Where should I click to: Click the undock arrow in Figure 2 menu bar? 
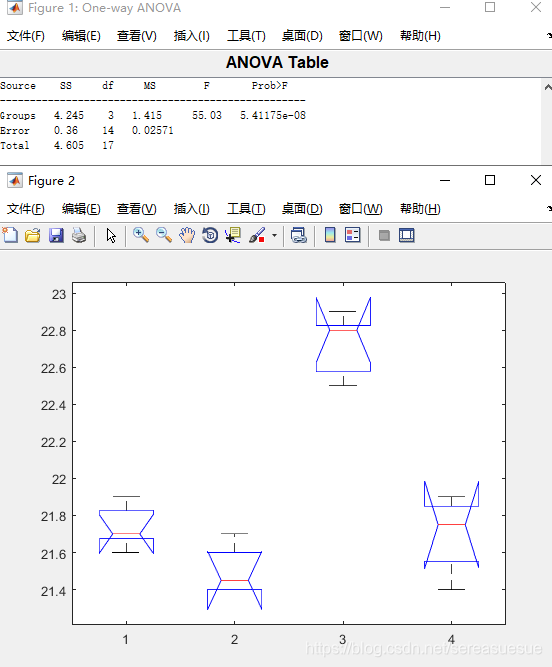[x=549, y=209]
